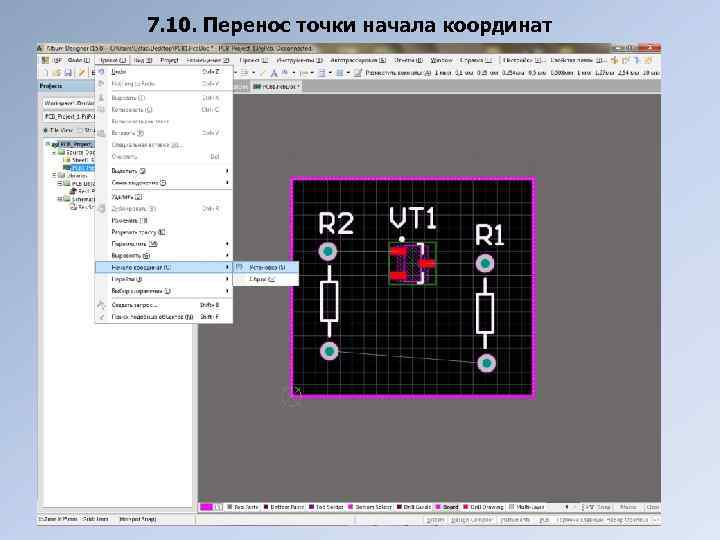Choose Установка in origin submenu
This screenshot has height=540, width=720.
[266, 267]
